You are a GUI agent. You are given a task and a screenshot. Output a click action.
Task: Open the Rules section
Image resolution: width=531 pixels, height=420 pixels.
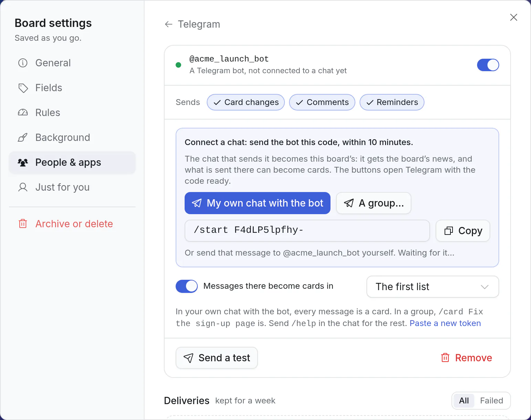72,113
